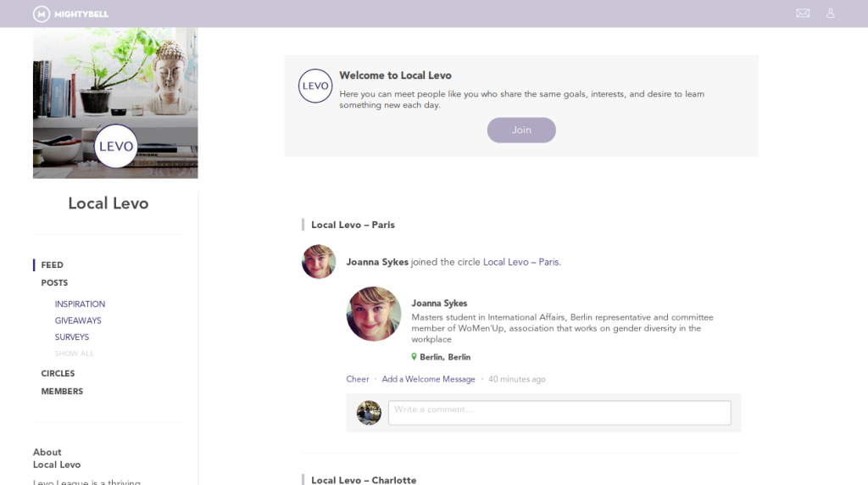Open the messages envelope icon

tap(803, 14)
